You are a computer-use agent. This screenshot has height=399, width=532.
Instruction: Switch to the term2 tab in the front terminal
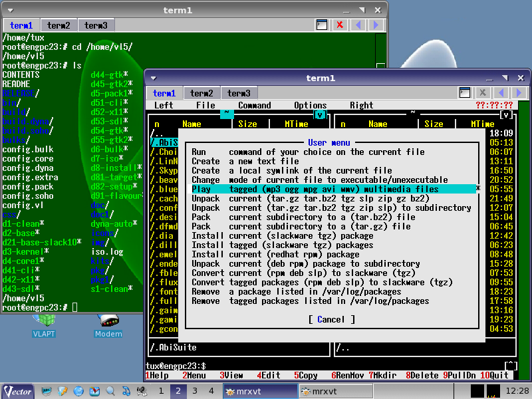[201, 93]
